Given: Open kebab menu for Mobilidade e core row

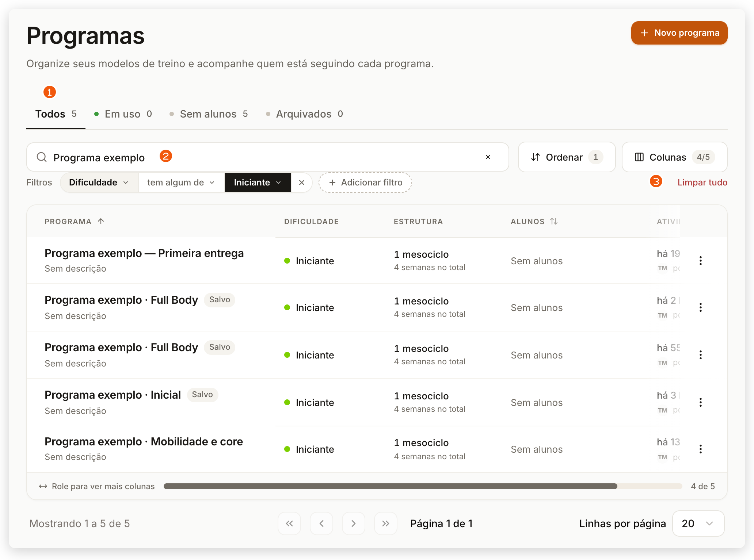Looking at the screenshot, I should [700, 449].
